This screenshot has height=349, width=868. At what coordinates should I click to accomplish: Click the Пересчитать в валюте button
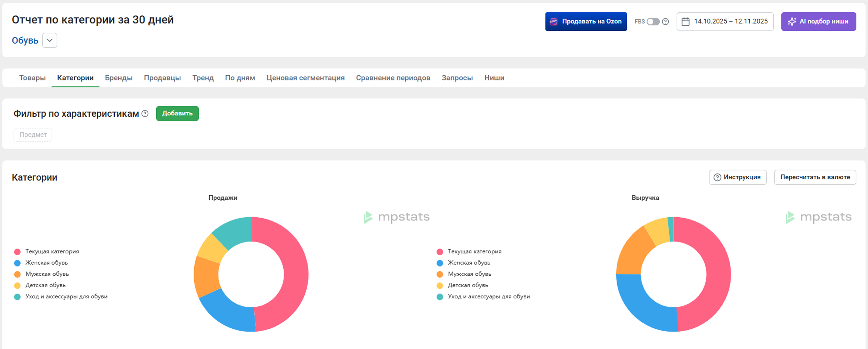coord(815,177)
